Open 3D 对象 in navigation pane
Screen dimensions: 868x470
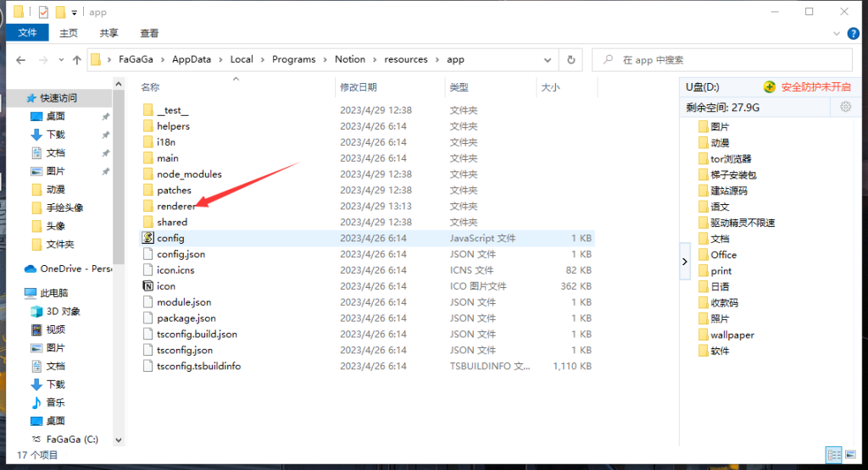[x=63, y=311]
